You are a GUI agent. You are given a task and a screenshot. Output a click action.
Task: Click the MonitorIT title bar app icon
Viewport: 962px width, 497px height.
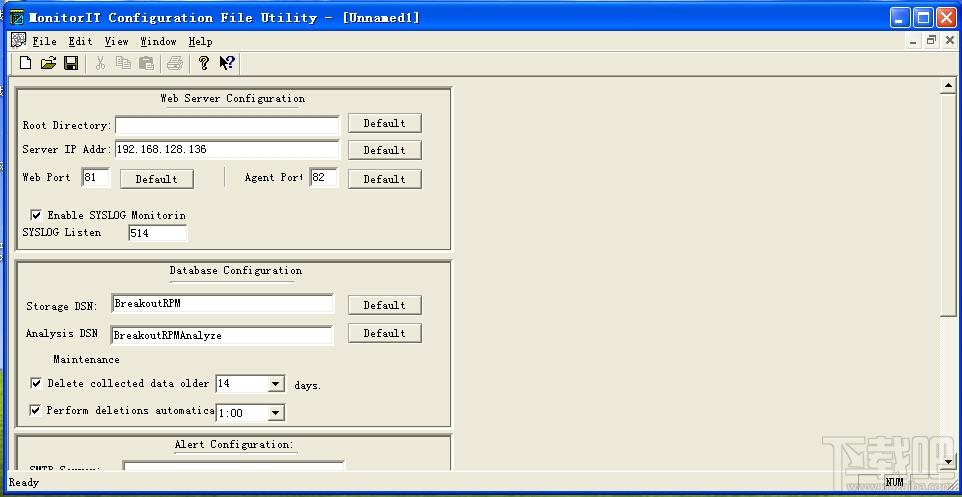(18, 17)
